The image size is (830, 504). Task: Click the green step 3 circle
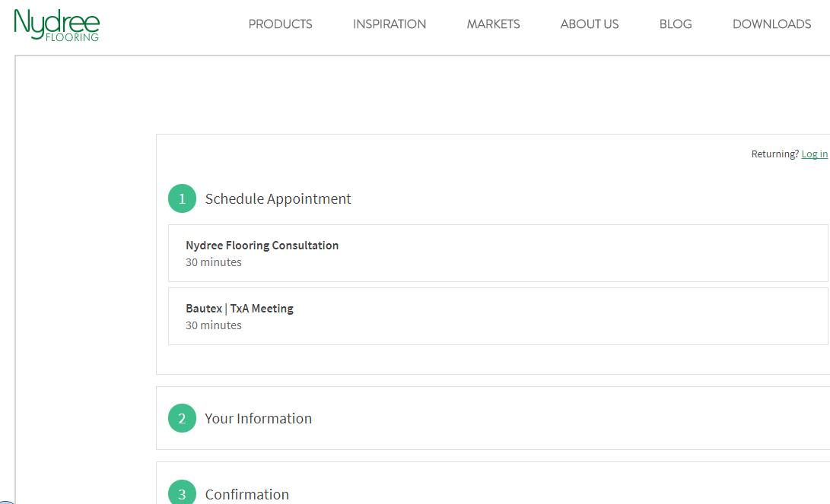[x=182, y=494]
